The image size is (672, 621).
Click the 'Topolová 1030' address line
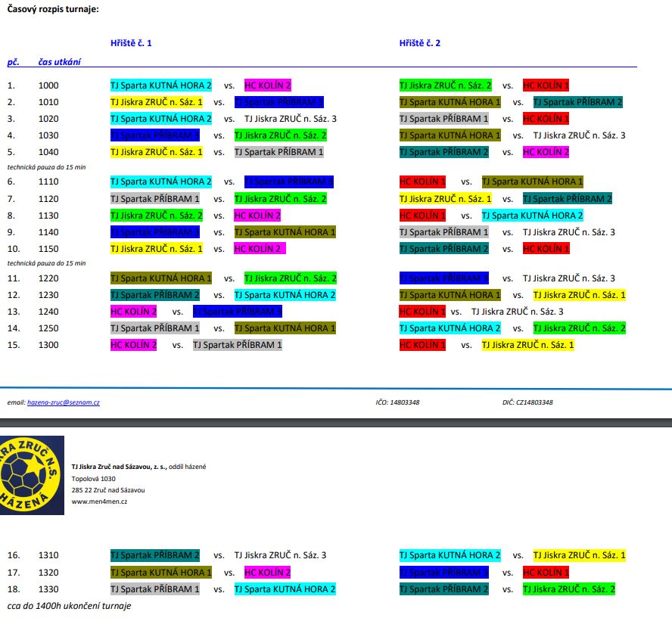[x=94, y=478]
